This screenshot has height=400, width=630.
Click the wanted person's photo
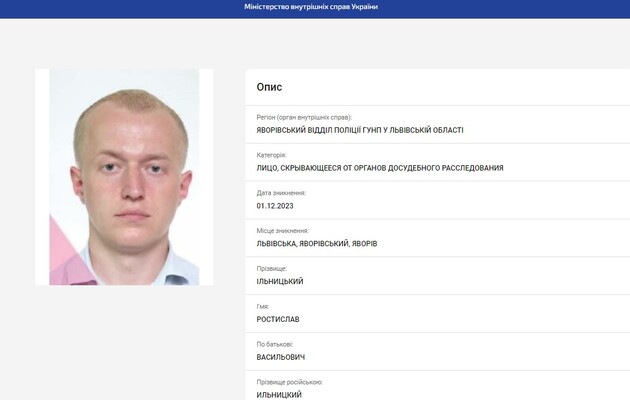124,177
